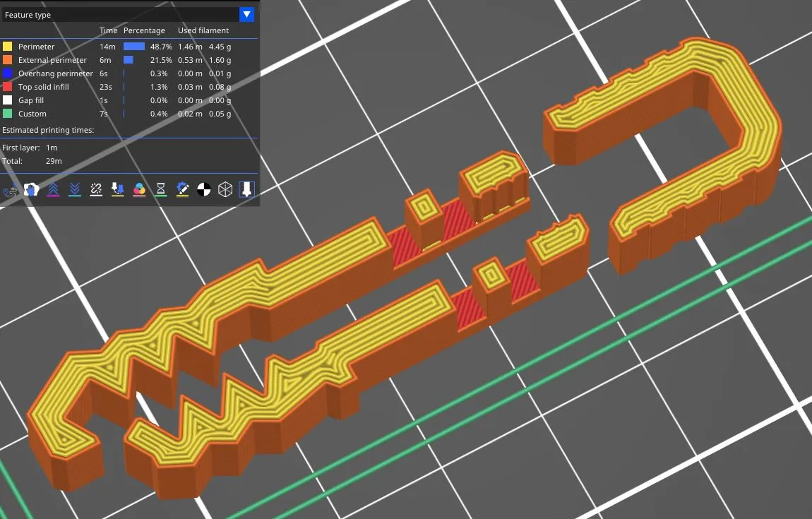Toggle deretractions visibility icon

click(75, 189)
